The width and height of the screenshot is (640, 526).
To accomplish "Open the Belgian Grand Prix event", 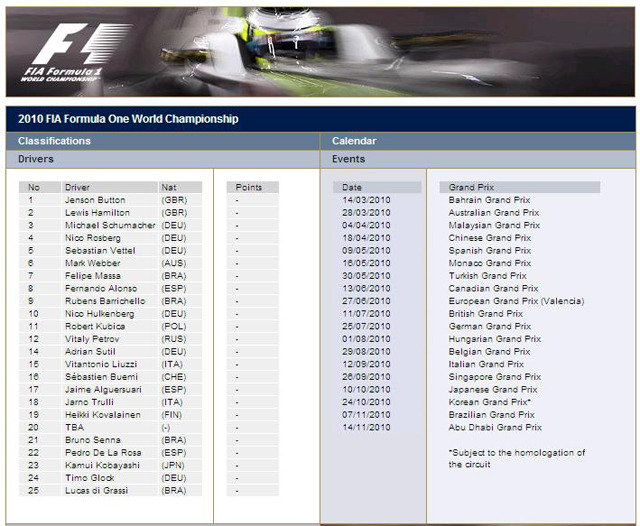I will point(489,352).
